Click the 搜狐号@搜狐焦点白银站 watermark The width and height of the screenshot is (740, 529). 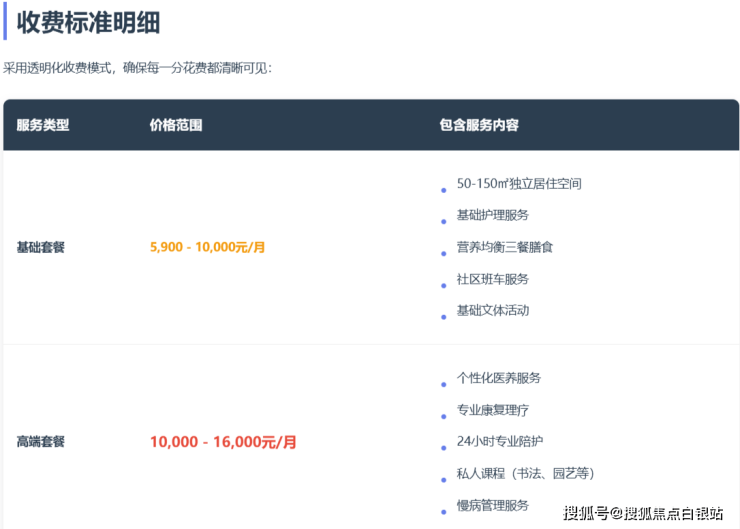(642, 514)
